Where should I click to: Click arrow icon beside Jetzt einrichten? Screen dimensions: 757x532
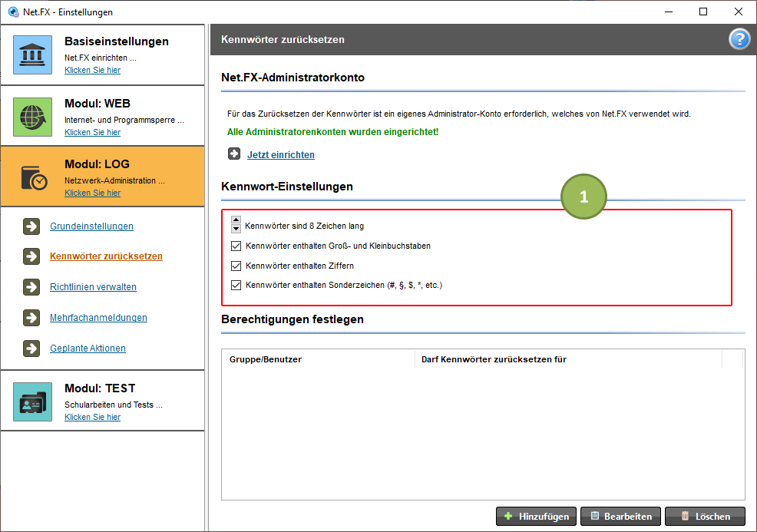pyautogui.click(x=234, y=154)
